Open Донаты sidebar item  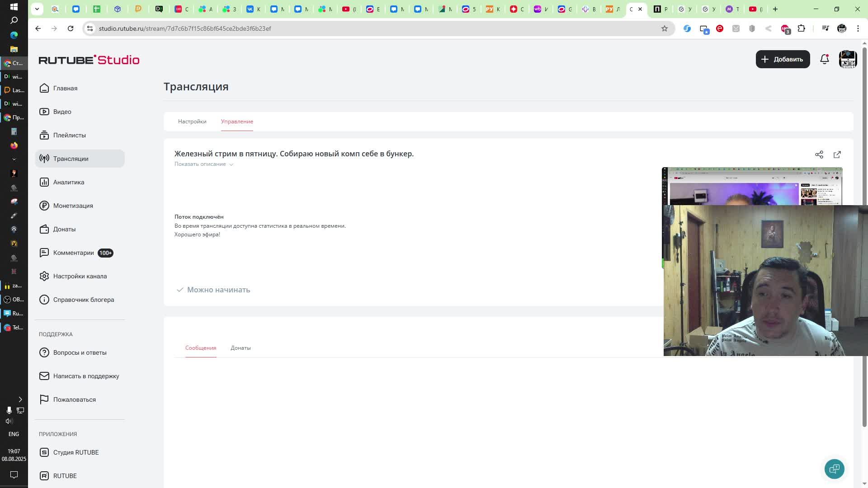(64, 229)
